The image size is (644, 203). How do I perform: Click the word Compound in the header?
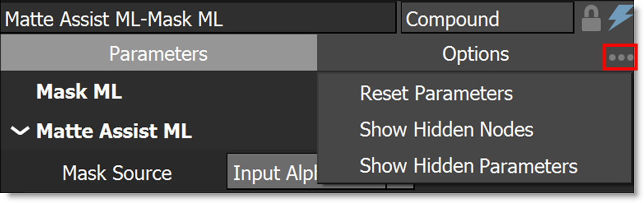click(x=452, y=19)
